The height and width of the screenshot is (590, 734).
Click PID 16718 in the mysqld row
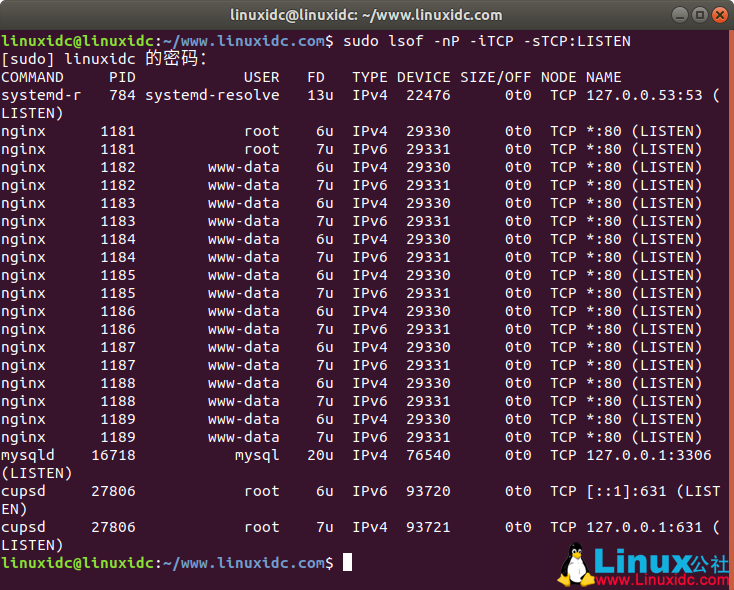point(113,455)
